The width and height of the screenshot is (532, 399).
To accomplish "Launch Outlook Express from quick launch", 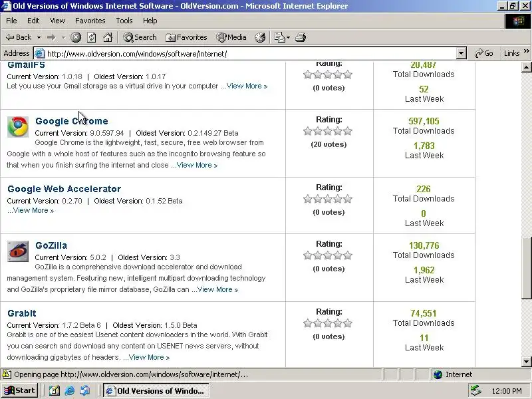I will coord(85,391).
